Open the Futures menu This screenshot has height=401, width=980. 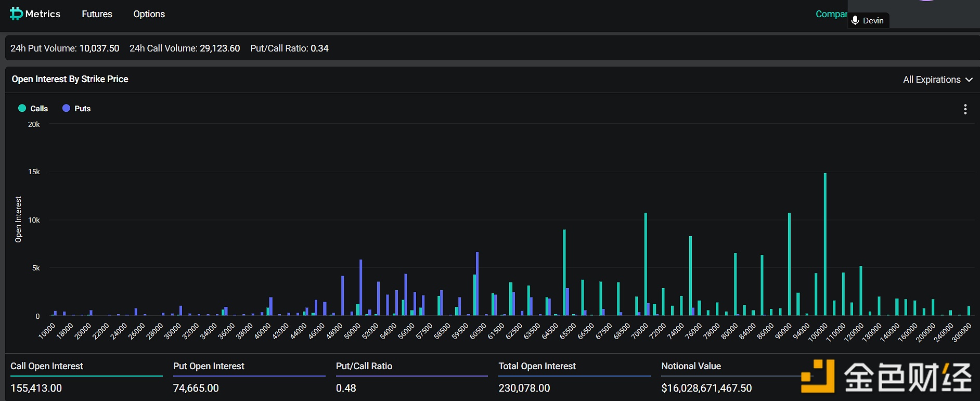[97, 14]
